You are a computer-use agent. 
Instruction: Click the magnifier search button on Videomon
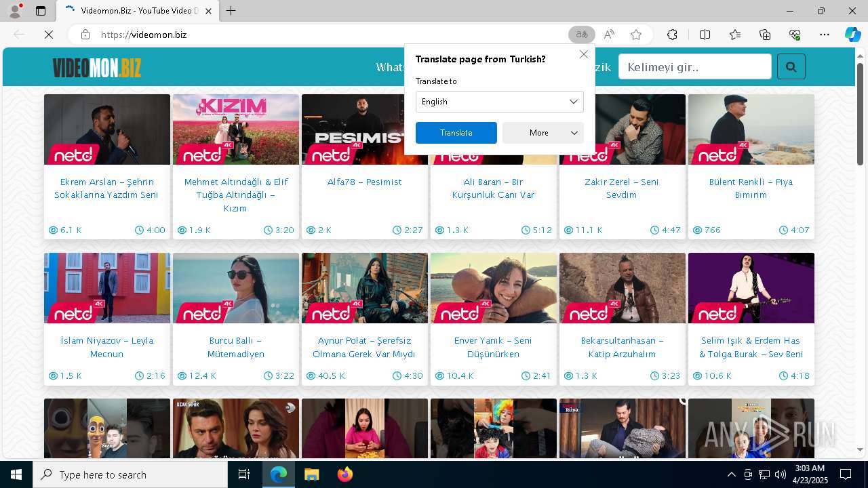click(x=791, y=66)
